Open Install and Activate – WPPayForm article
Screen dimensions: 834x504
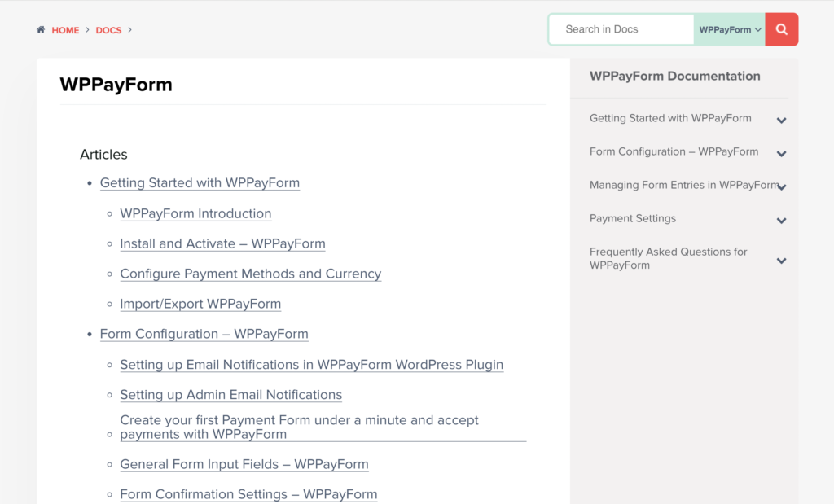222,243
